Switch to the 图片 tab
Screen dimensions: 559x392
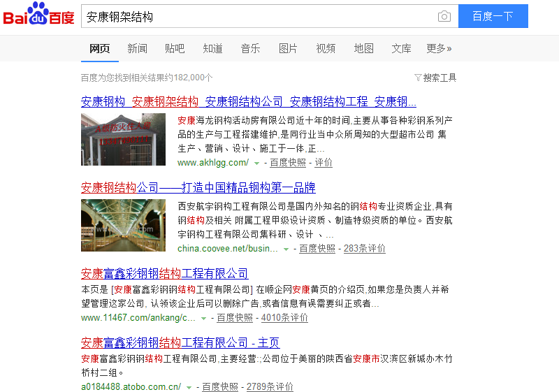pyautogui.click(x=288, y=48)
